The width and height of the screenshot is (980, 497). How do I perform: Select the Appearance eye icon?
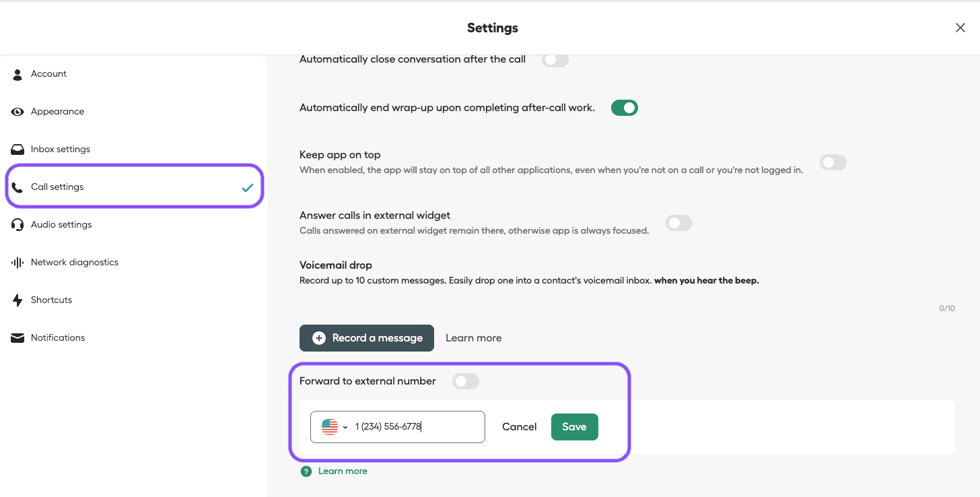pyautogui.click(x=17, y=111)
